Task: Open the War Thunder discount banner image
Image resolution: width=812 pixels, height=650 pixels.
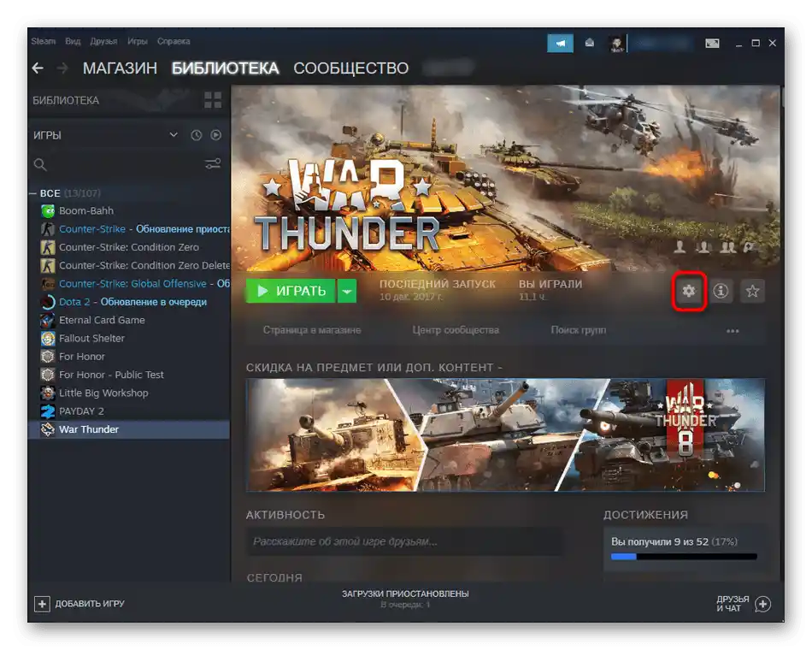Action: pos(505,434)
